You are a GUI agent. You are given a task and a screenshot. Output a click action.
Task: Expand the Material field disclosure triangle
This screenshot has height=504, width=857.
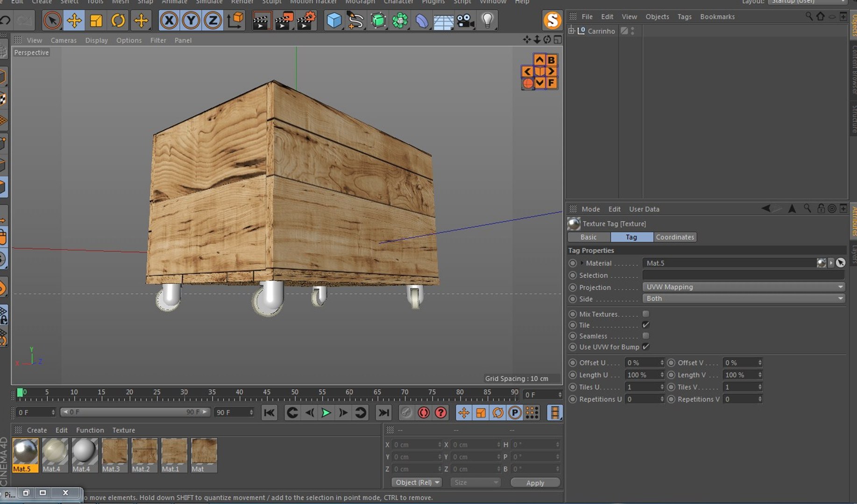(x=582, y=263)
